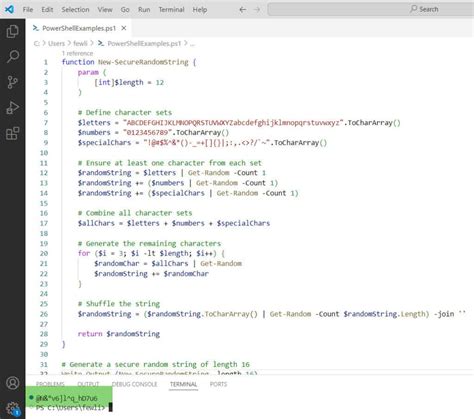Open the Terminal menu
474x419 pixels.
tap(171, 10)
